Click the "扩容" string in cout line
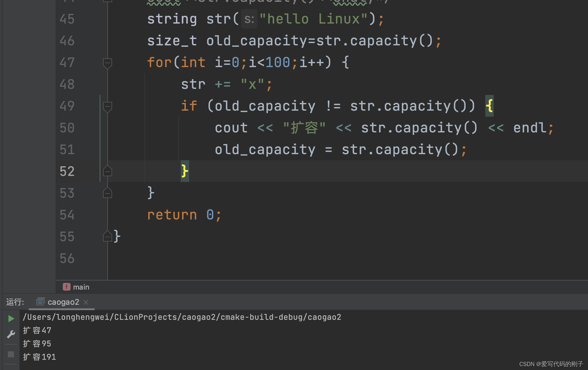This screenshot has height=370, width=588. coord(304,128)
